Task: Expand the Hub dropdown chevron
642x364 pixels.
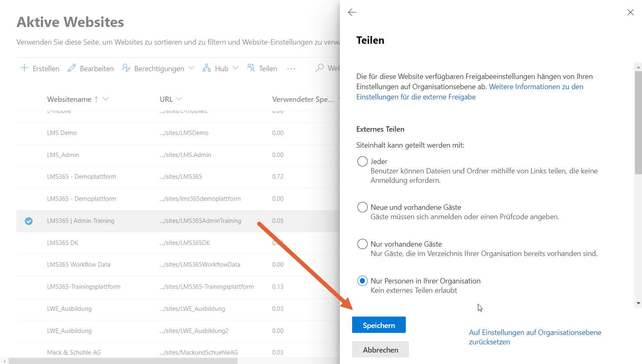Action: click(x=235, y=68)
